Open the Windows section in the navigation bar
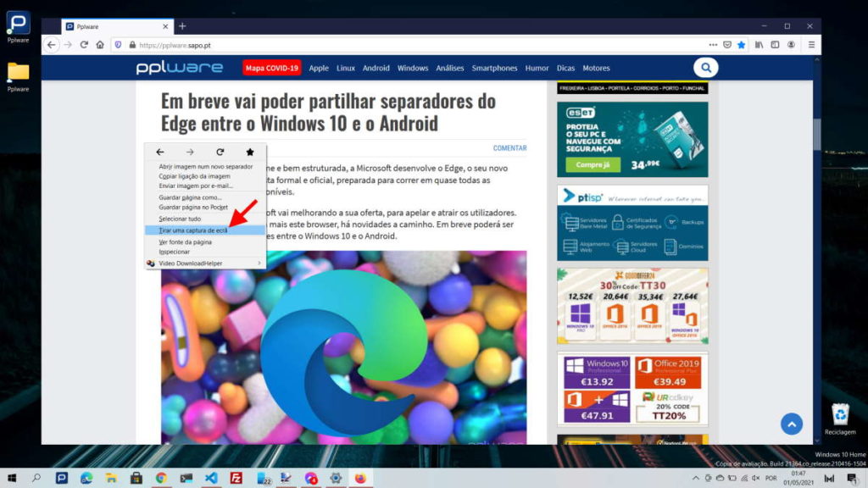The image size is (868, 488). click(412, 68)
